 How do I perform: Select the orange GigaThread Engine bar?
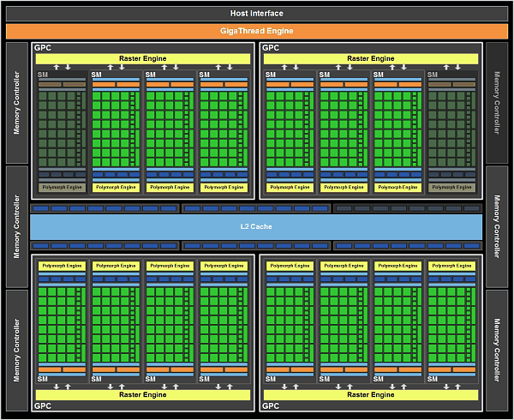pyautogui.click(x=257, y=31)
